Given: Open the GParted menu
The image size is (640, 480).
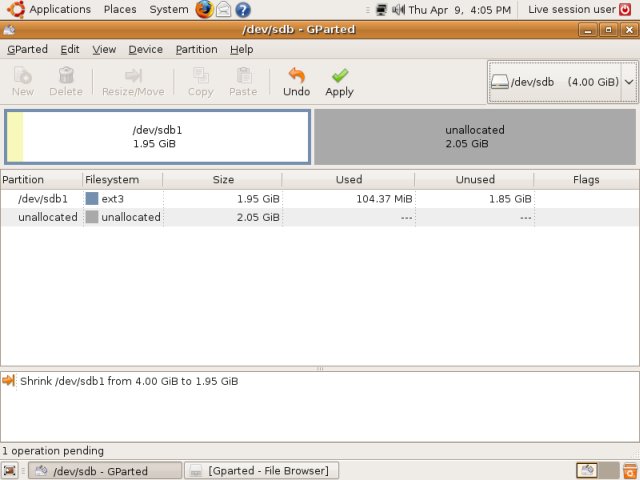Looking at the screenshot, I should (27, 49).
